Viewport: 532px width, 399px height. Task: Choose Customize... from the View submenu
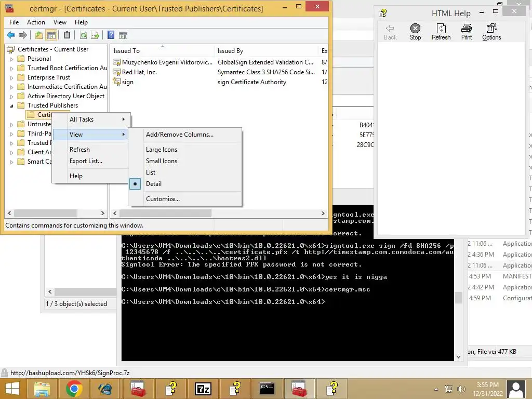pyautogui.click(x=185, y=199)
